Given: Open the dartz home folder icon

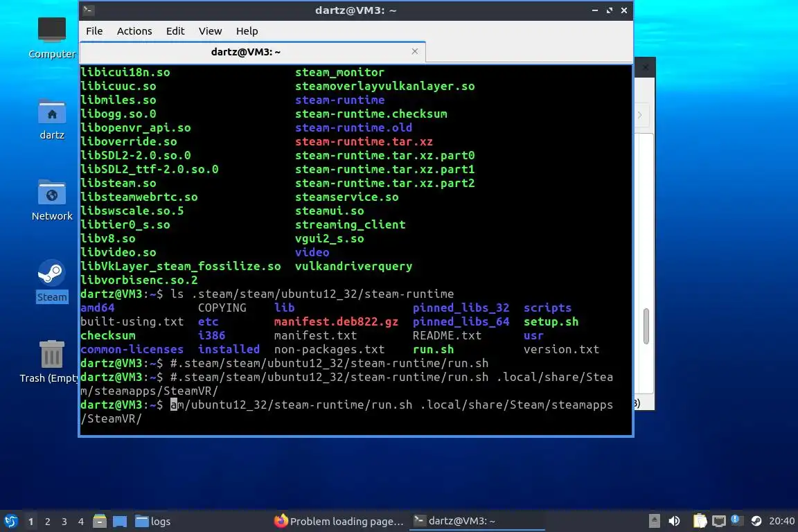Looking at the screenshot, I should 52,118.
